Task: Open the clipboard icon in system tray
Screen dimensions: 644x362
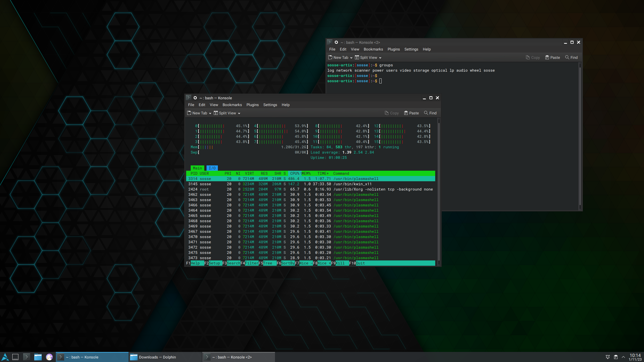Action: [x=616, y=357]
